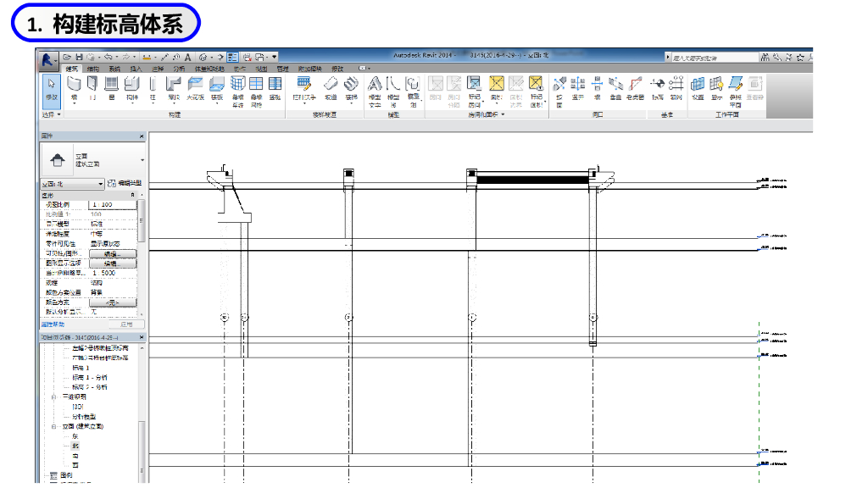Click the 参照平面 (Reference Plane) tool
The height and width of the screenshot is (488, 868).
click(735, 91)
